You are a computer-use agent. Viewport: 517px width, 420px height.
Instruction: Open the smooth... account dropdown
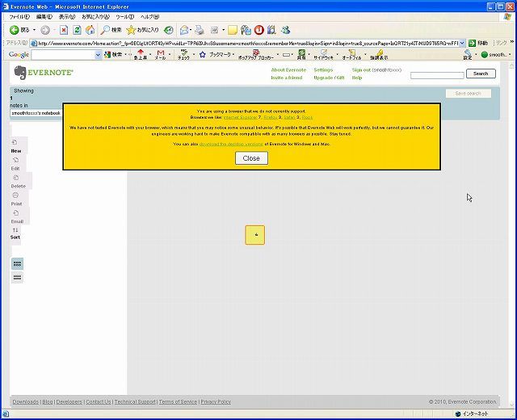pos(495,55)
